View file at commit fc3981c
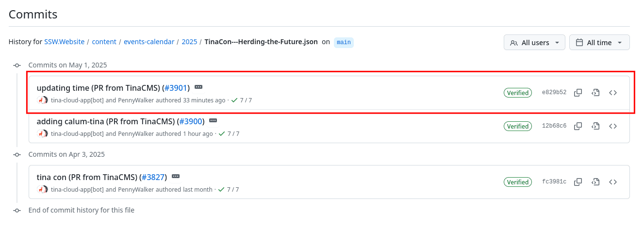Screen dimensions: 644x231 pyautogui.click(x=595, y=182)
